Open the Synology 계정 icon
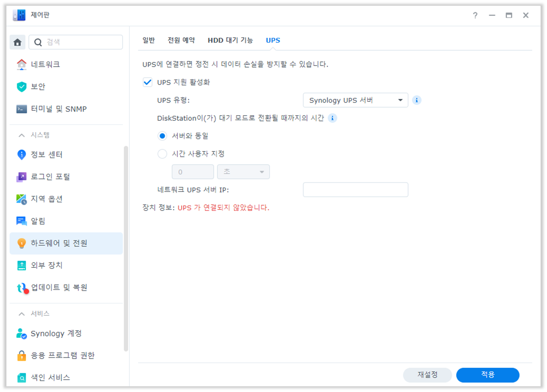The width and height of the screenshot is (547, 392). 22,333
